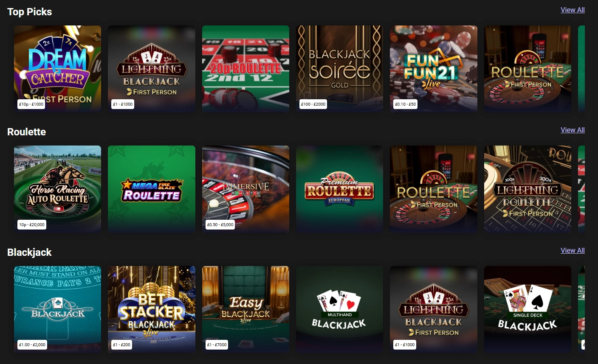The image size is (598, 364).
Task: Click View All for Roulette section
Action: tap(573, 130)
